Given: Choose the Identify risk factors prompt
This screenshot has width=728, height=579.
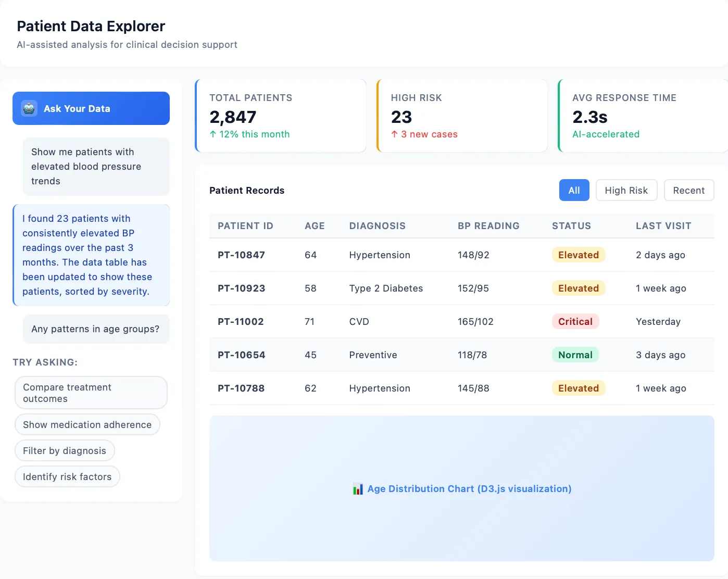Looking at the screenshot, I should click(x=67, y=476).
